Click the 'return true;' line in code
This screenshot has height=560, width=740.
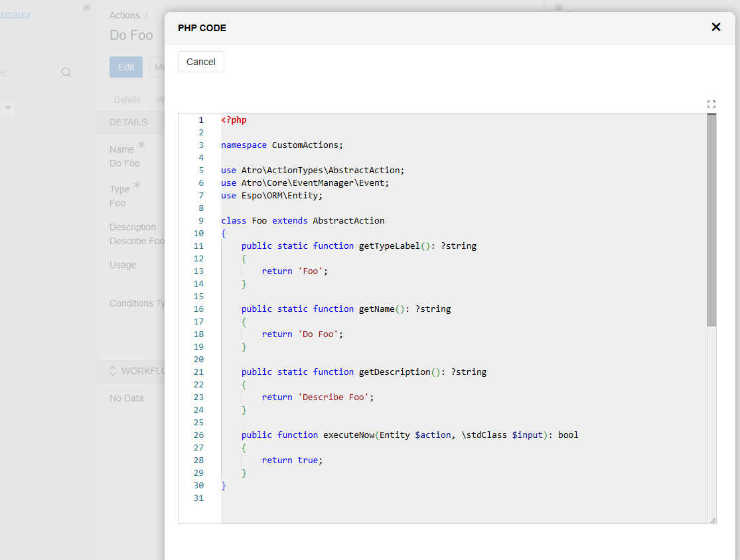[292, 460]
